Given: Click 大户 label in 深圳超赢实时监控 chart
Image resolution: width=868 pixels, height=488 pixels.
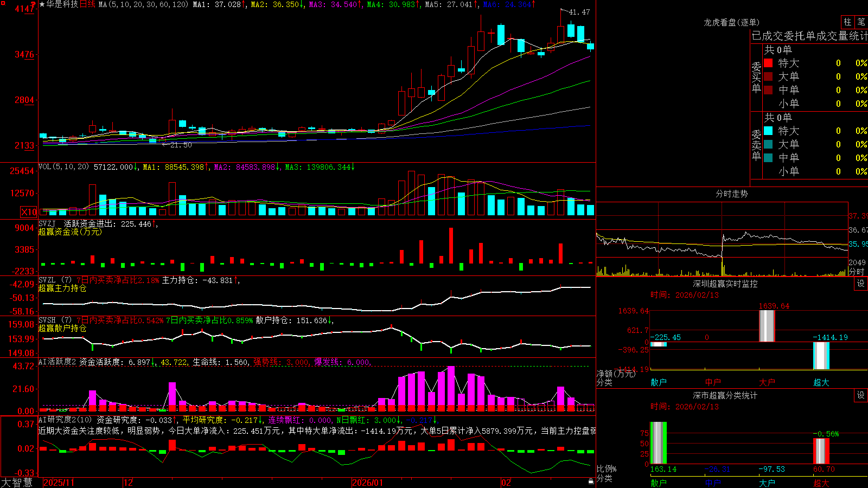Looking at the screenshot, I should pos(767,382).
